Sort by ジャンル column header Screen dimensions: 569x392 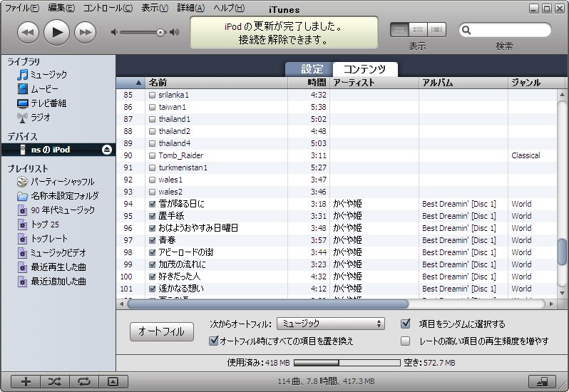click(537, 83)
